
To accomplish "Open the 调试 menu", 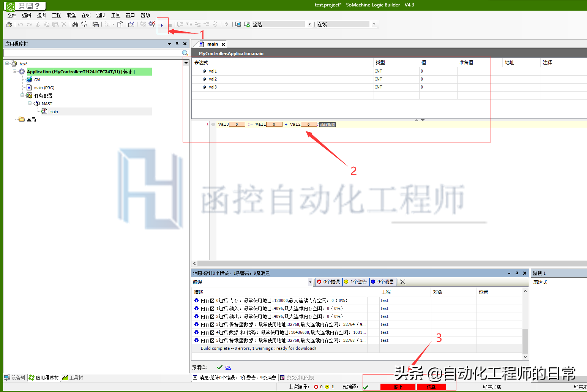I will pyautogui.click(x=101, y=15).
